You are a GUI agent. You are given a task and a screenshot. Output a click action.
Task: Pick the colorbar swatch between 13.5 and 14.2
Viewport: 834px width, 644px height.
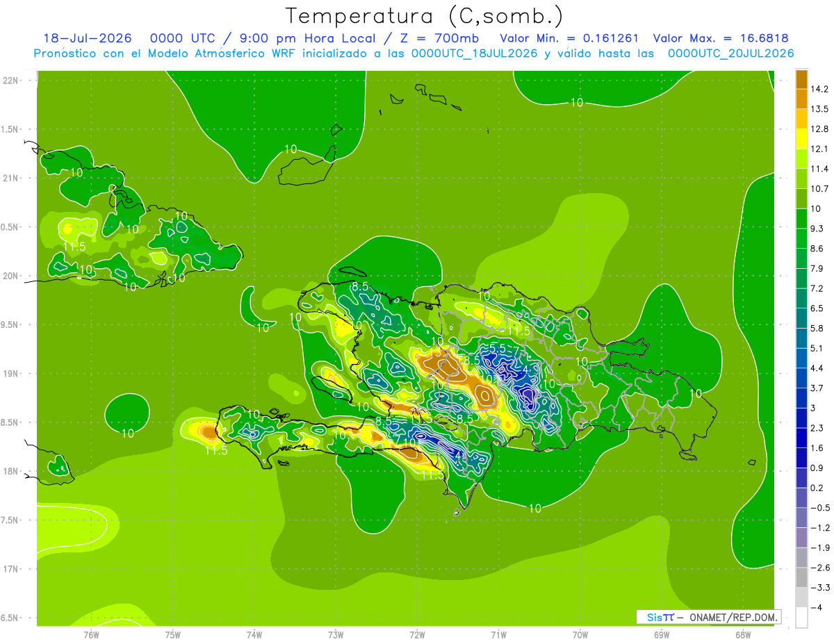(x=801, y=99)
